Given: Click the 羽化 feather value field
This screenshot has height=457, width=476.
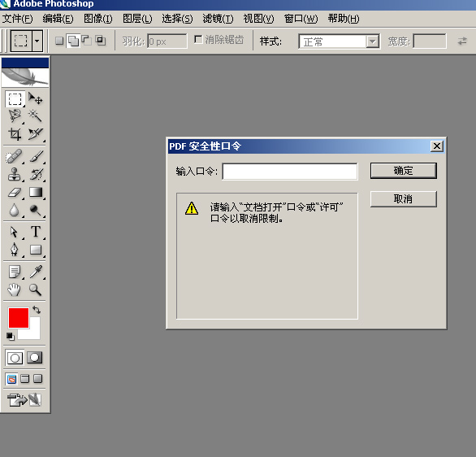Looking at the screenshot, I should (x=167, y=41).
